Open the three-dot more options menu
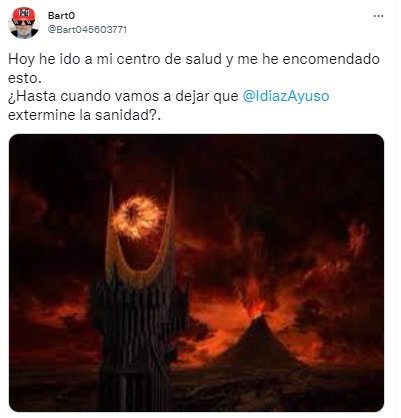401x418 pixels. (x=378, y=16)
